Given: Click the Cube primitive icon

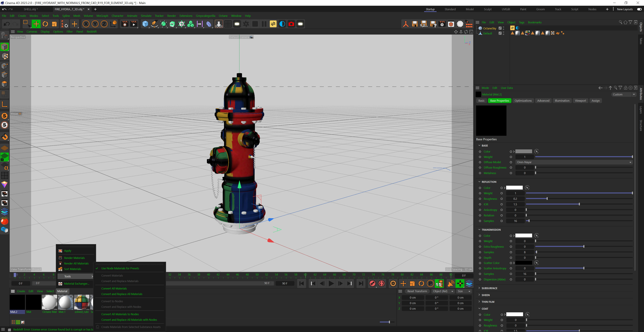Looking at the screenshot, I should [145, 24].
